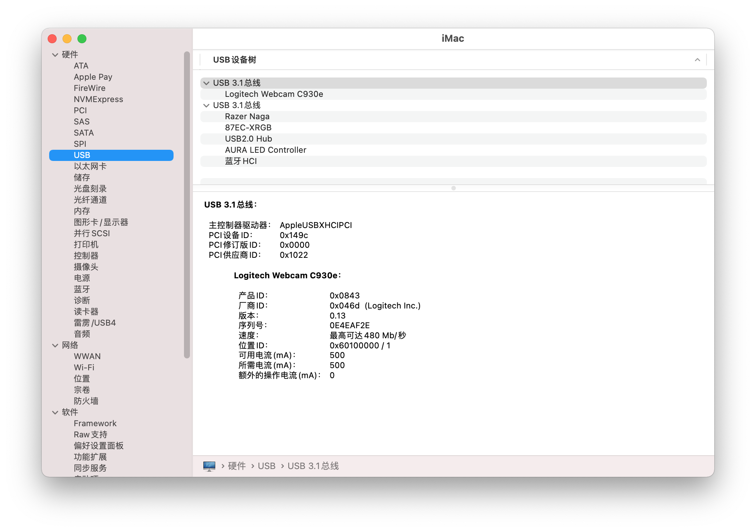
Task: Open NVMExpress hardware category
Action: 98,99
